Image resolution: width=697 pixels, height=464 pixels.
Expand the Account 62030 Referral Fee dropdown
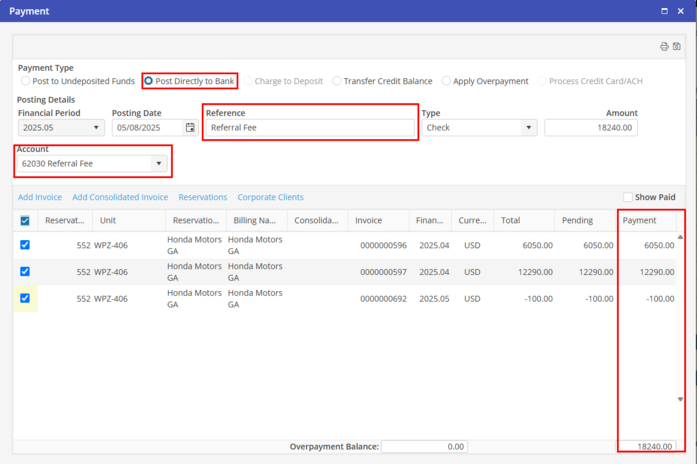tap(158, 164)
